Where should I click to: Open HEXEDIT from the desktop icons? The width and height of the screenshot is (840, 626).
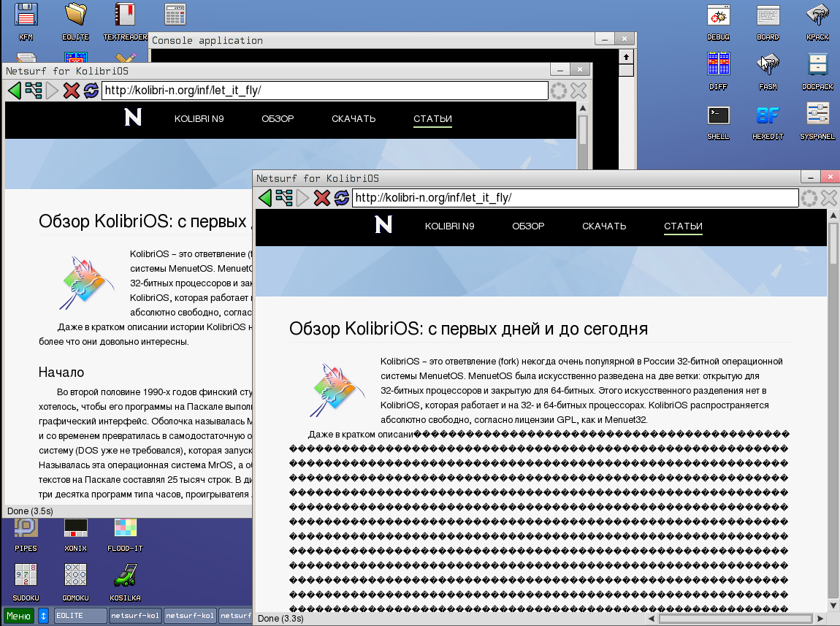[x=768, y=115]
